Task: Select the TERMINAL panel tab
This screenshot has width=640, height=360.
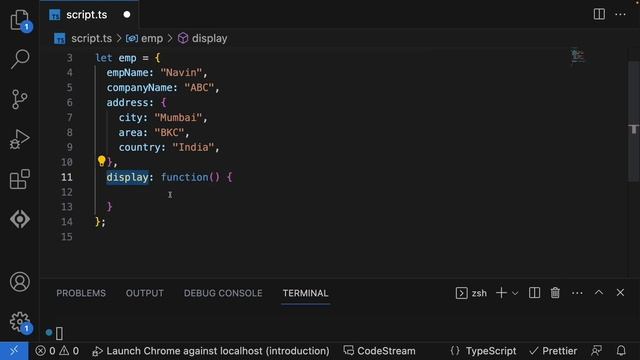Action: [305, 293]
